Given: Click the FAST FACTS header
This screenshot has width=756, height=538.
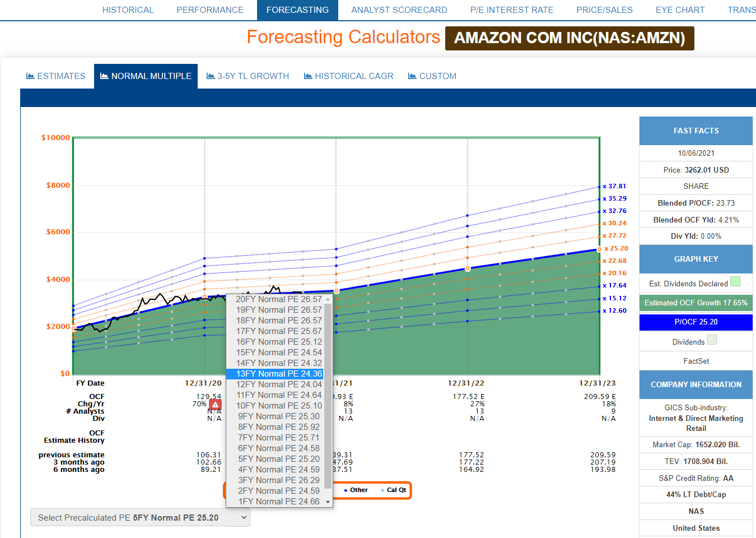Looking at the screenshot, I should click(696, 131).
